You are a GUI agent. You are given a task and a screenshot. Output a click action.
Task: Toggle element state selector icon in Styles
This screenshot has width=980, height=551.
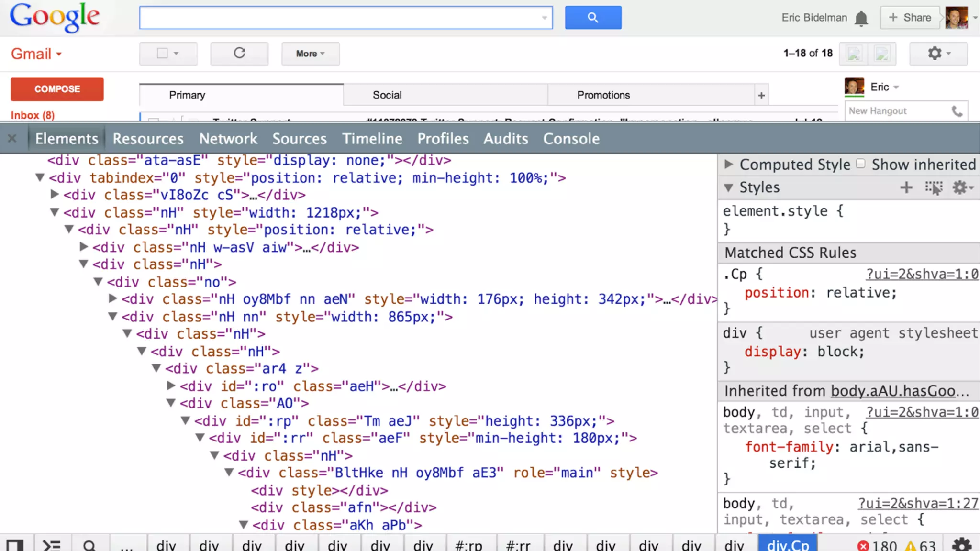(934, 187)
